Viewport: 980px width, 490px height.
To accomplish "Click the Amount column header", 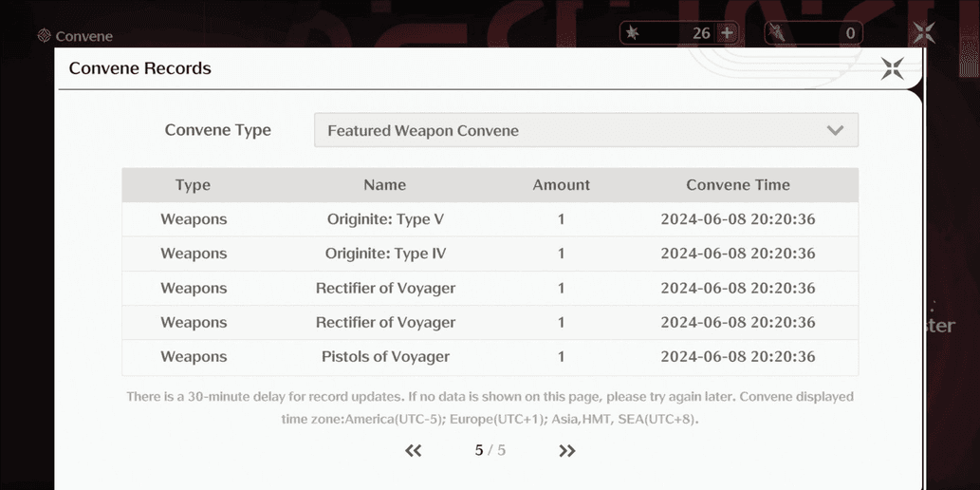I will [x=561, y=185].
